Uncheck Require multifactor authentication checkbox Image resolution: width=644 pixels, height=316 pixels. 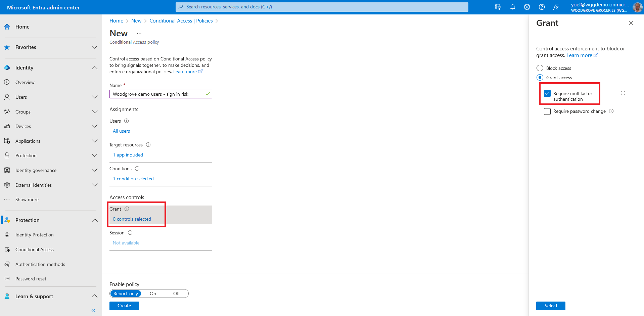coord(547,93)
